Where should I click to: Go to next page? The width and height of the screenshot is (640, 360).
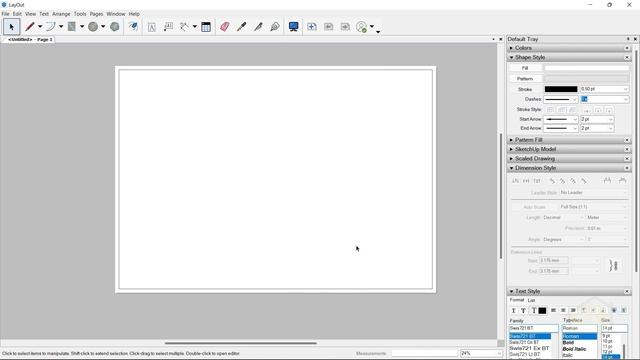[x=345, y=27]
